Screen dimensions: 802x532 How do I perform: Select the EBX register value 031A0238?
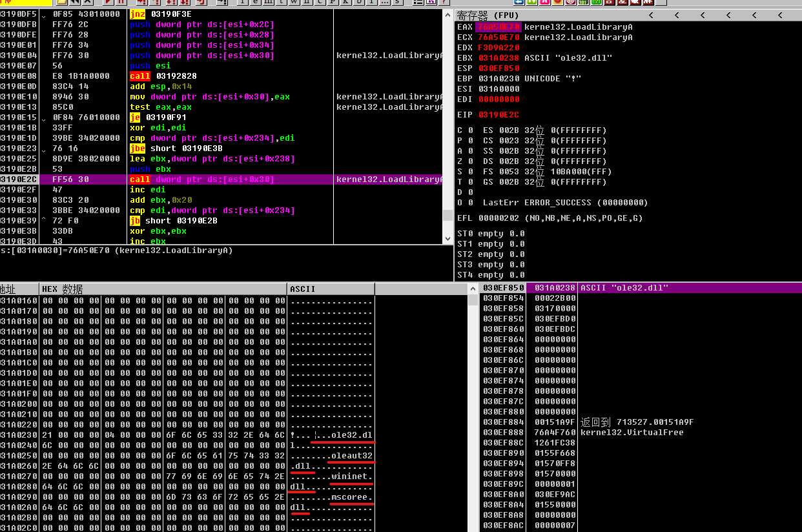pos(499,58)
